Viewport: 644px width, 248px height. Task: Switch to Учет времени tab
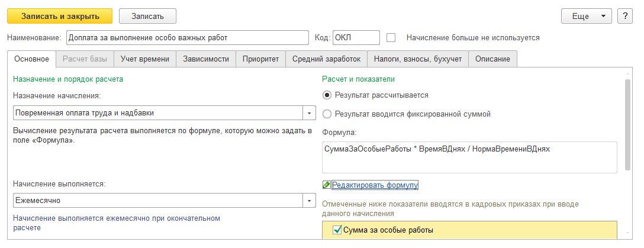click(145, 59)
